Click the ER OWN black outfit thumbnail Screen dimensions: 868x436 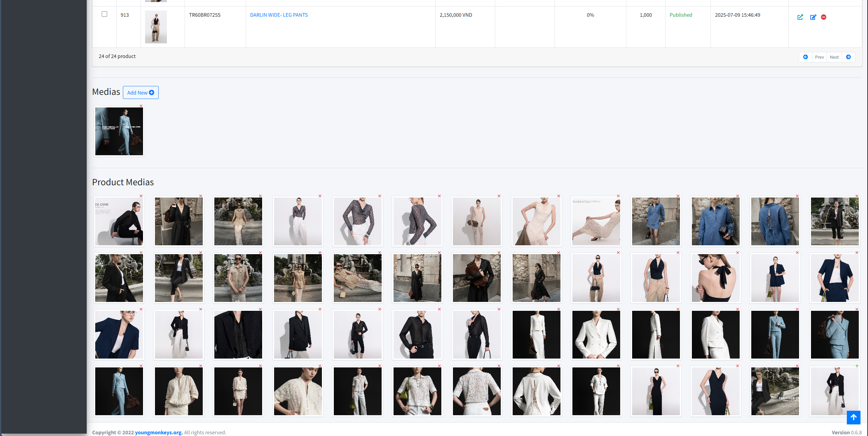point(119,221)
